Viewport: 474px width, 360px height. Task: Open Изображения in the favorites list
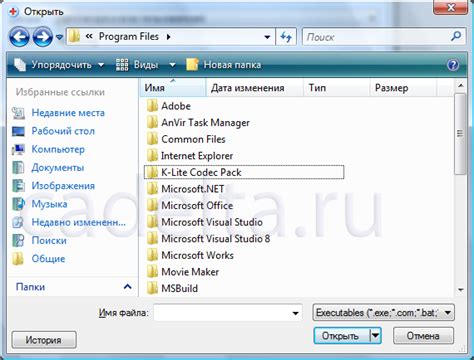[x=63, y=186]
